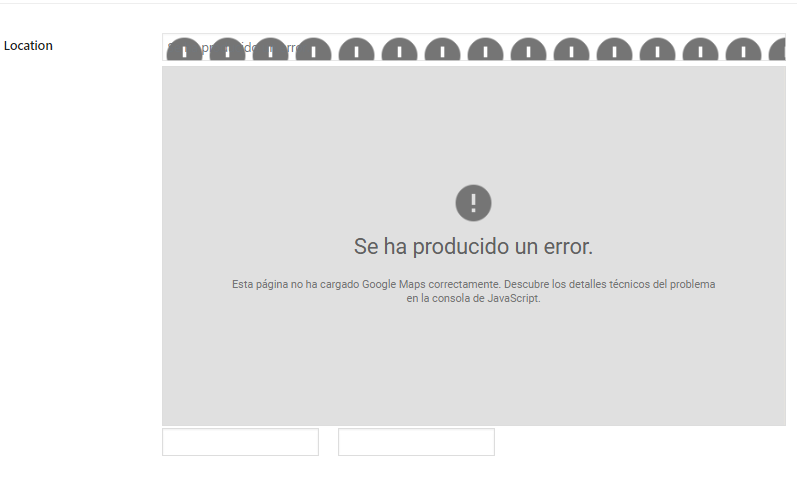Click the location search field above the map
This screenshot has width=797, height=500.
(x=474, y=47)
